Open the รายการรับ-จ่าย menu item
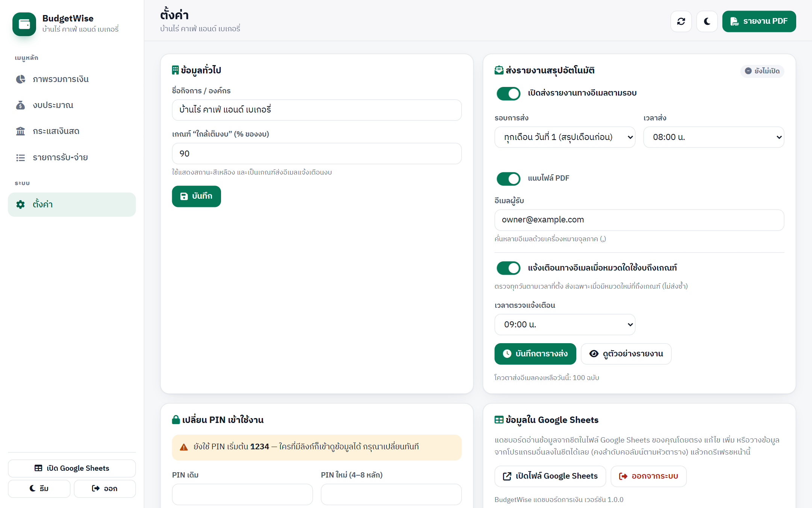Screen dimensions: 812x508 [x=72, y=158]
